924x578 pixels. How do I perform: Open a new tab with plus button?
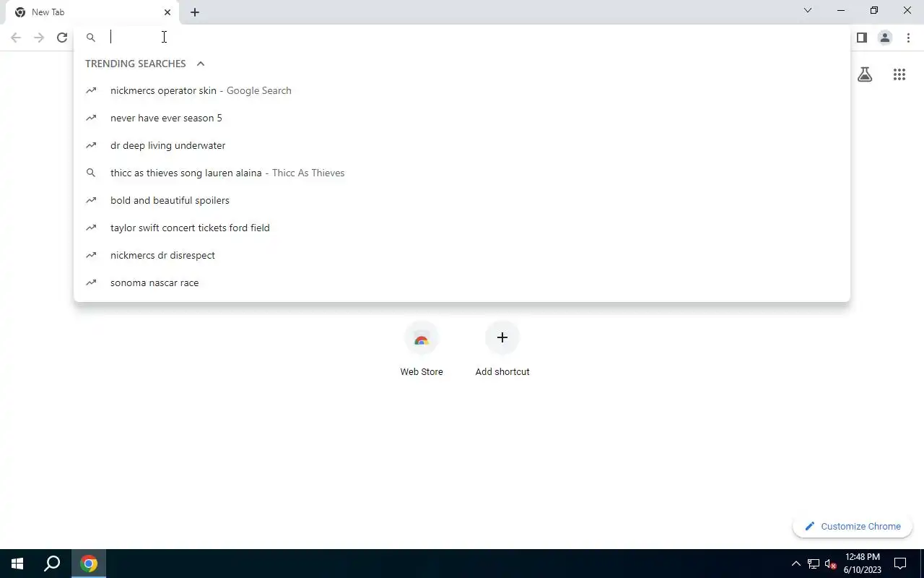click(195, 12)
